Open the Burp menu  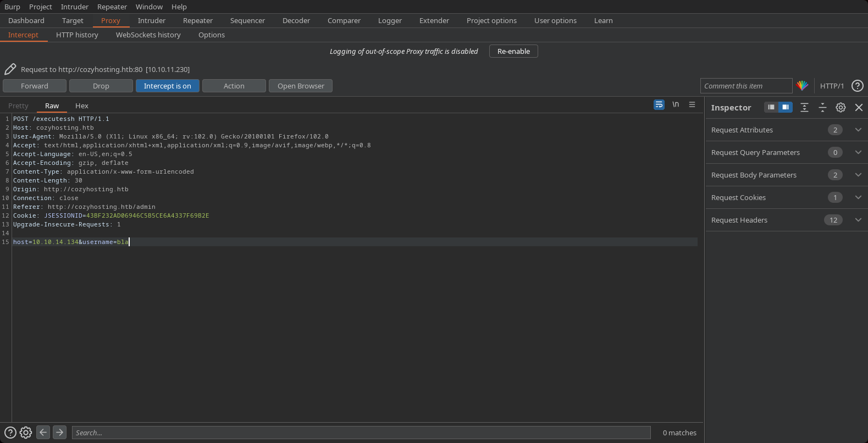pos(12,7)
